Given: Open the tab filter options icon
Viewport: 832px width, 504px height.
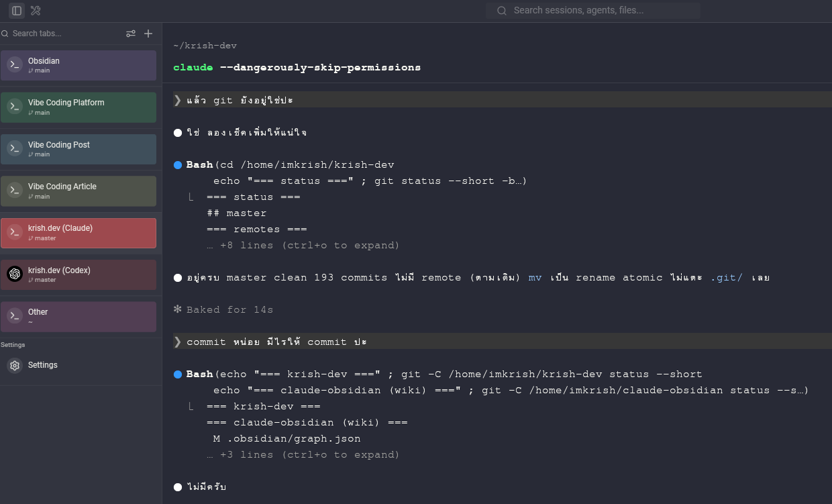Looking at the screenshot, I should pos(131,34).
